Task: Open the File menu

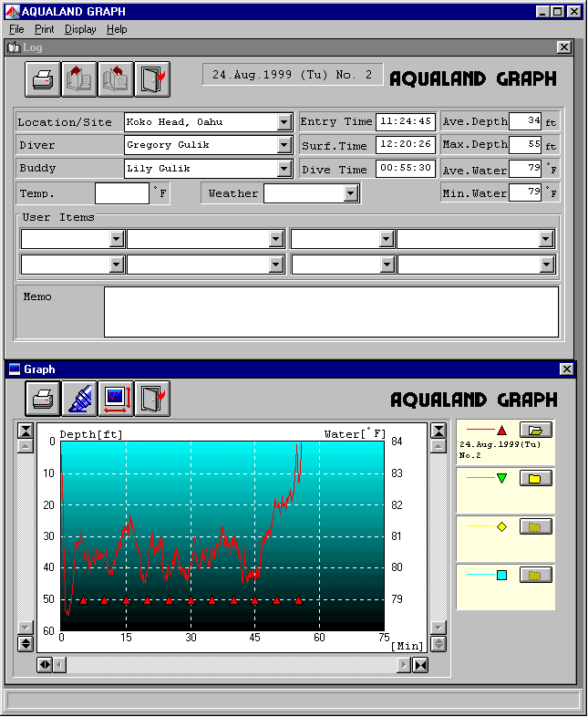Action: (16, 29)
